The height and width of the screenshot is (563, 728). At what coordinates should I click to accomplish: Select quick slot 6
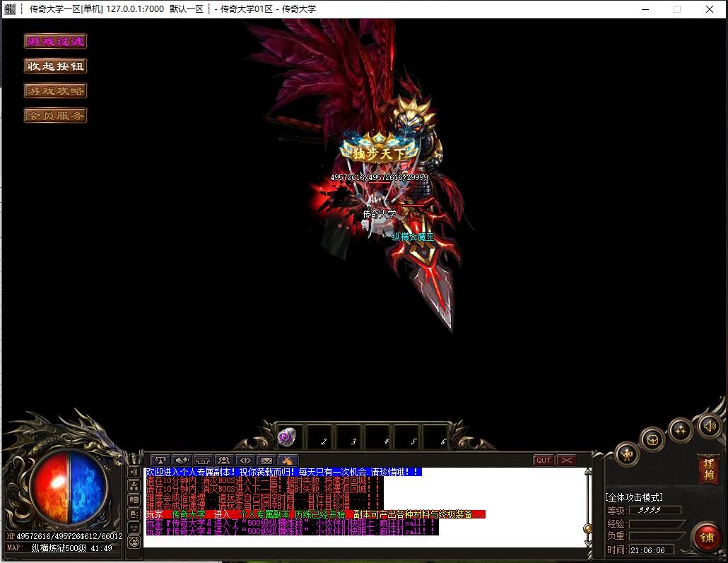coord(436,437)
